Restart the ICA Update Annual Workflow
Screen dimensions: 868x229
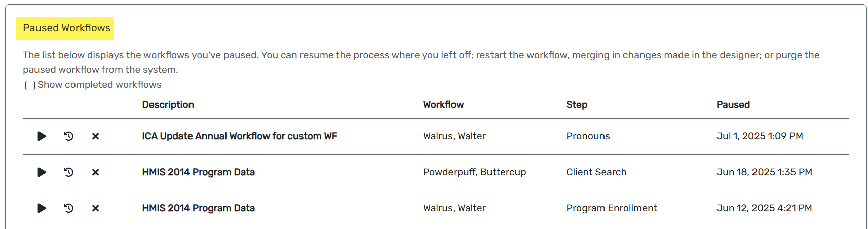[x=69, y=136]
